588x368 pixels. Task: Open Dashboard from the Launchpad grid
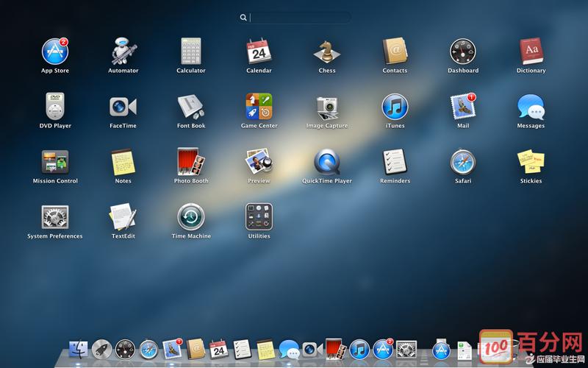click(x=463, y=52)
